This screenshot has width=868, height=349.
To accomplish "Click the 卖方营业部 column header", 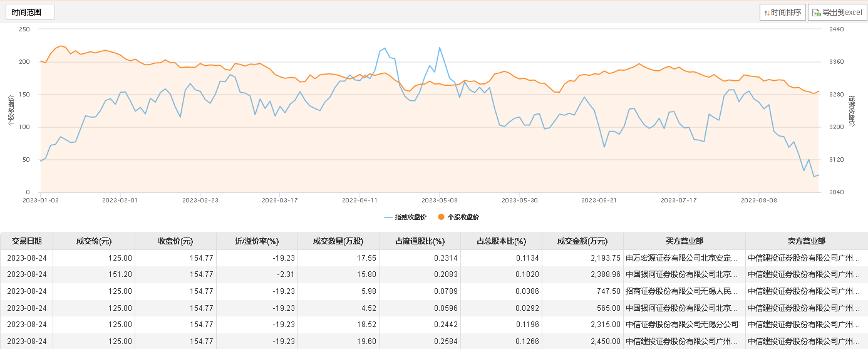I will 806,241.
